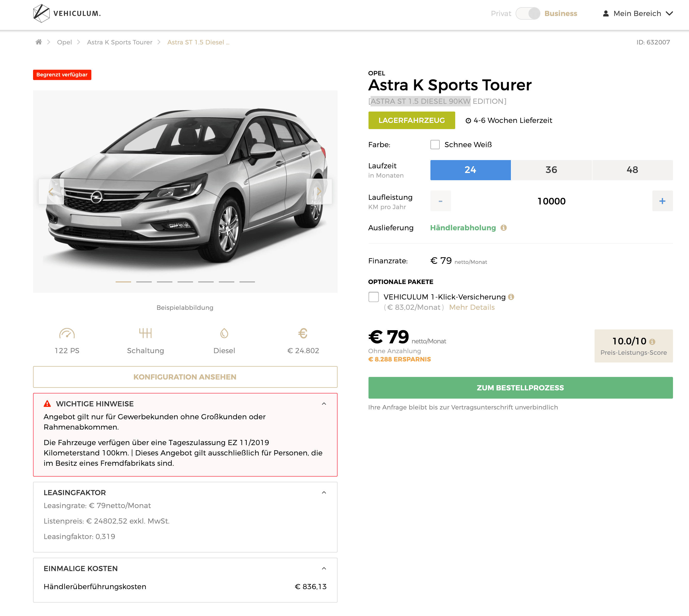Click the 10000 km mileage value
The height and width of the screenshot is (616, 689).
click(551, 201)
